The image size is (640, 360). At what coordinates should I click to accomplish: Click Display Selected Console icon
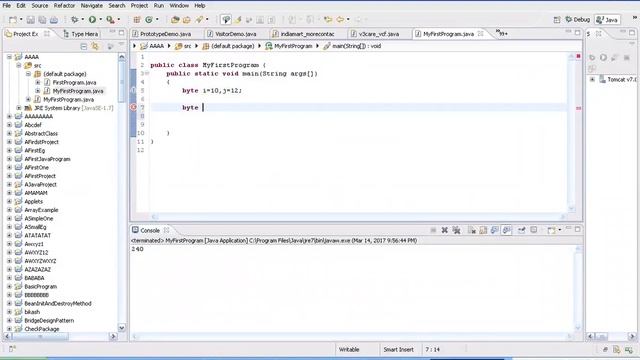[x=533, y=230]
